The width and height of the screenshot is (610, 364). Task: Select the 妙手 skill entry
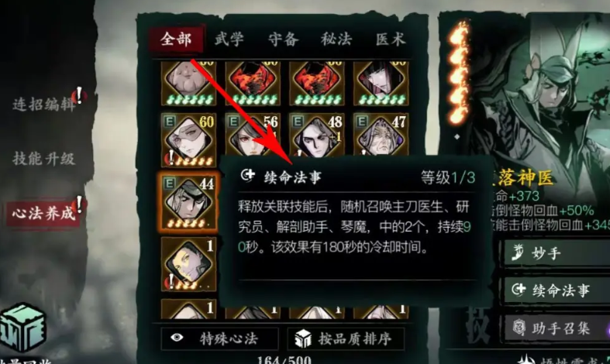[x=557, y=253]
